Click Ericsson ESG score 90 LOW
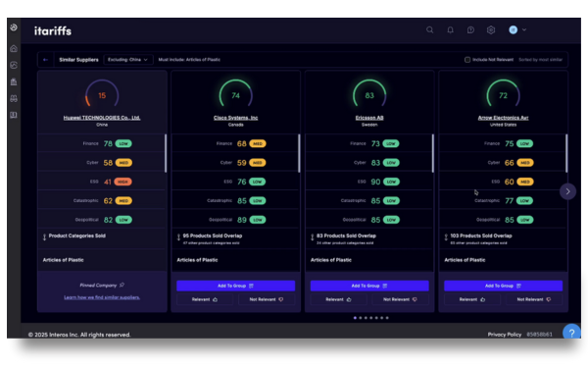The height and width of the screenshot is (368, 588). tap(385, 182)
